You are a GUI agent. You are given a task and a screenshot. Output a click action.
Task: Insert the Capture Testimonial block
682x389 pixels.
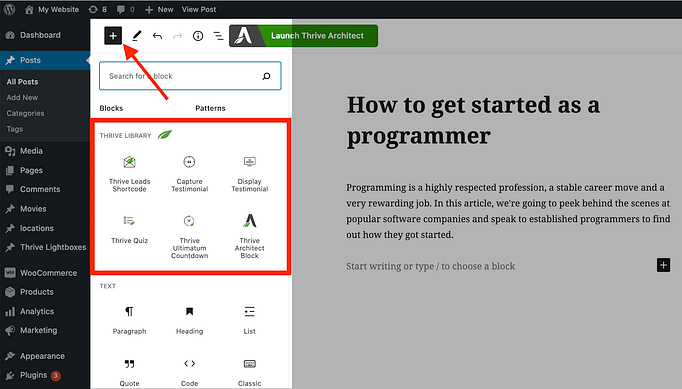coord(189,174)
